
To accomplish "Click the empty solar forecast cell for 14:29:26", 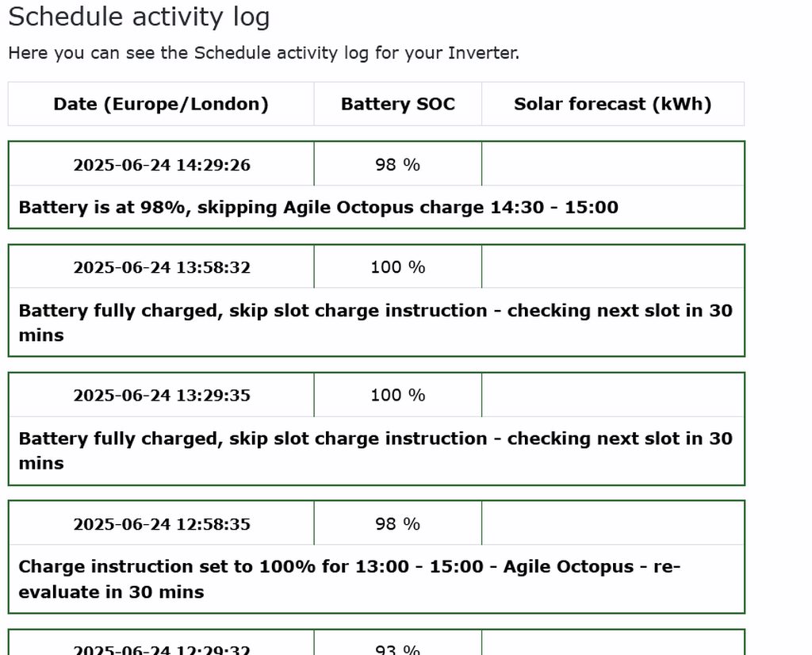I will pos(612,165).
